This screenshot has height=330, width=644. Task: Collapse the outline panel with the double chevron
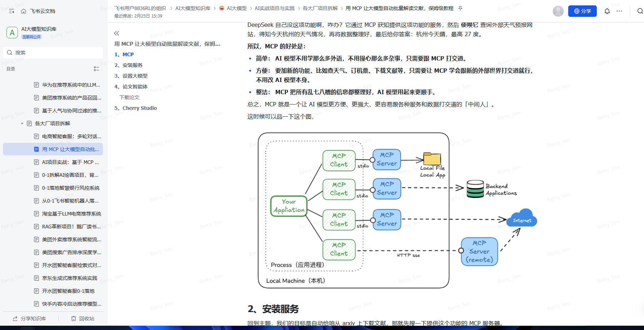click(117, 33)
